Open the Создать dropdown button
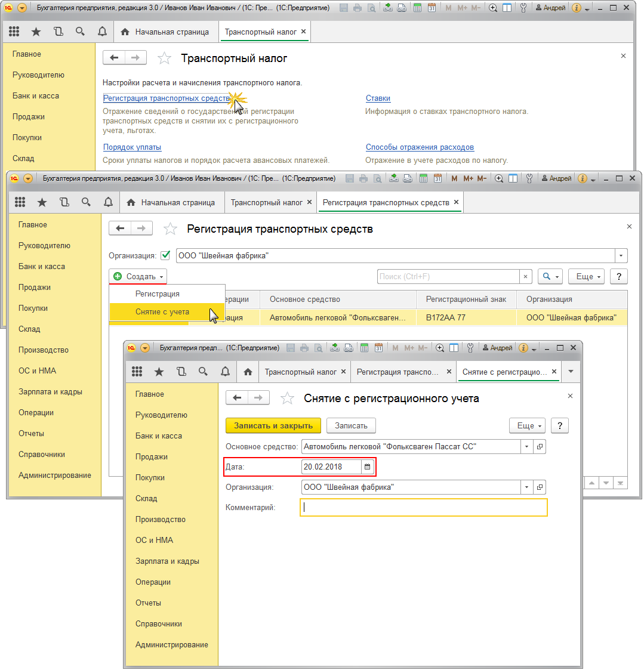 coord(138,276)
